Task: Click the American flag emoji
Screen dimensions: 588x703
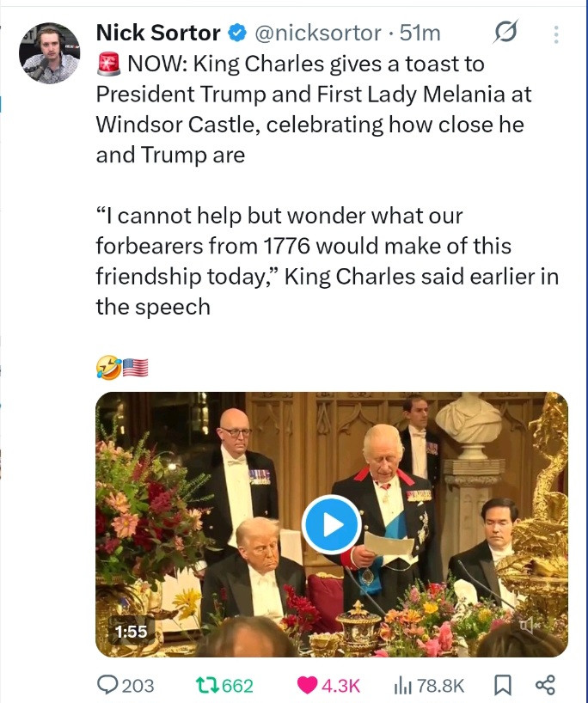Action: (x=136, y=368)
